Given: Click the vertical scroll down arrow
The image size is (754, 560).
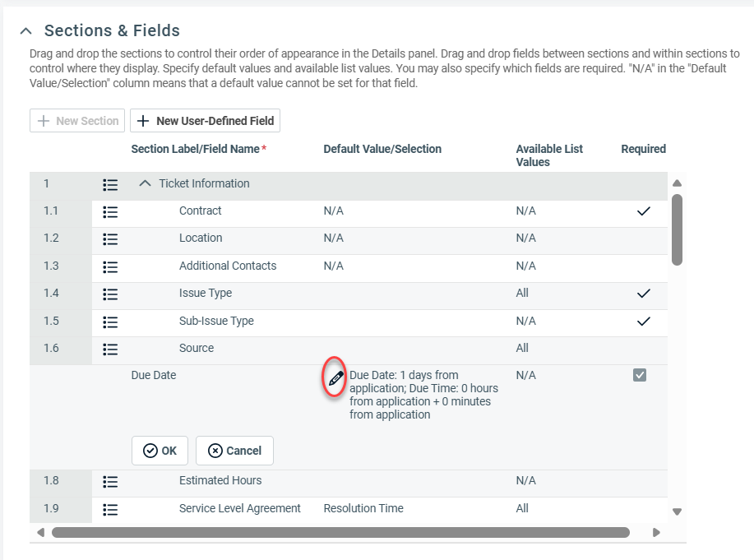Looking at the screenshot, I should tap(677, 511).
